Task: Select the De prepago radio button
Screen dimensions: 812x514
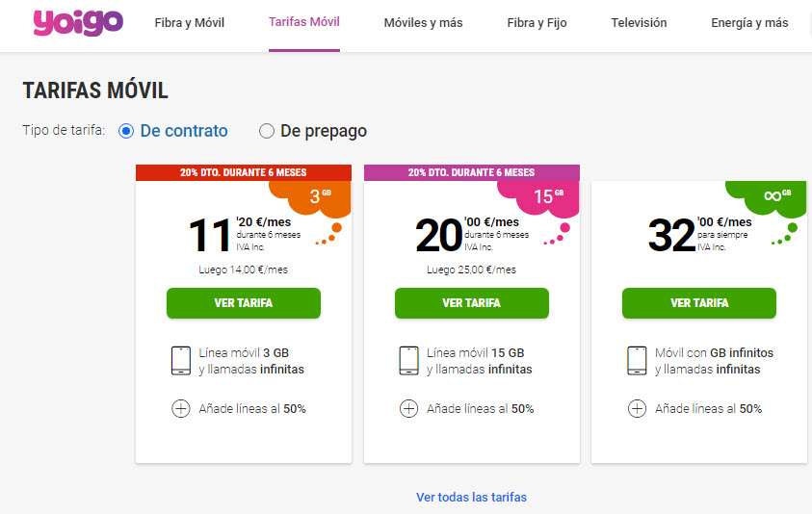Action: [267, 131]
